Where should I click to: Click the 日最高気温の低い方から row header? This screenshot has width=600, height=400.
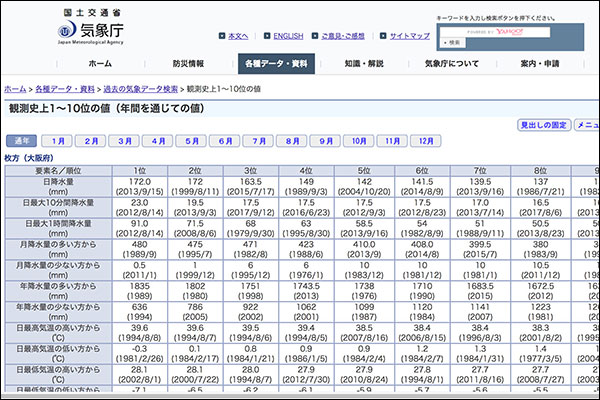point(58,354)
